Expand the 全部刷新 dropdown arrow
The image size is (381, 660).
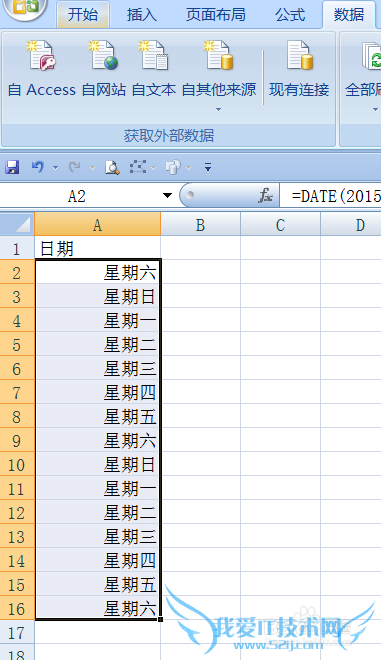(x=375, y=109)
